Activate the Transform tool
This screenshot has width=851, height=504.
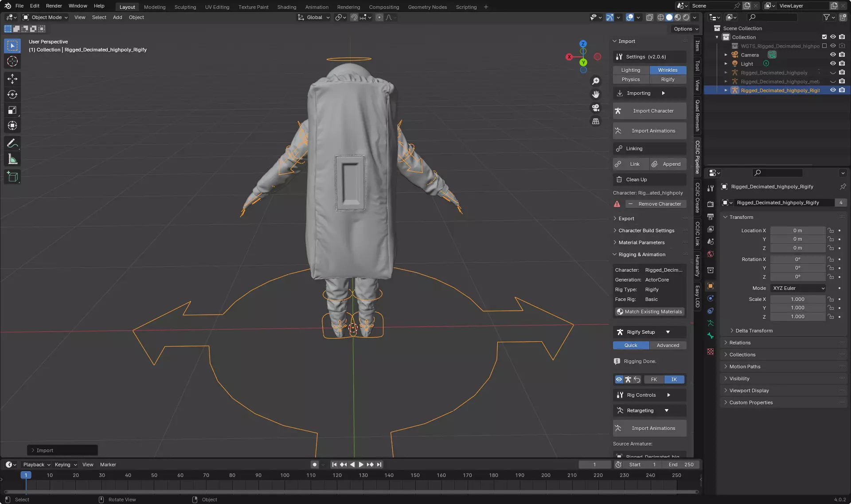point(12,125)
